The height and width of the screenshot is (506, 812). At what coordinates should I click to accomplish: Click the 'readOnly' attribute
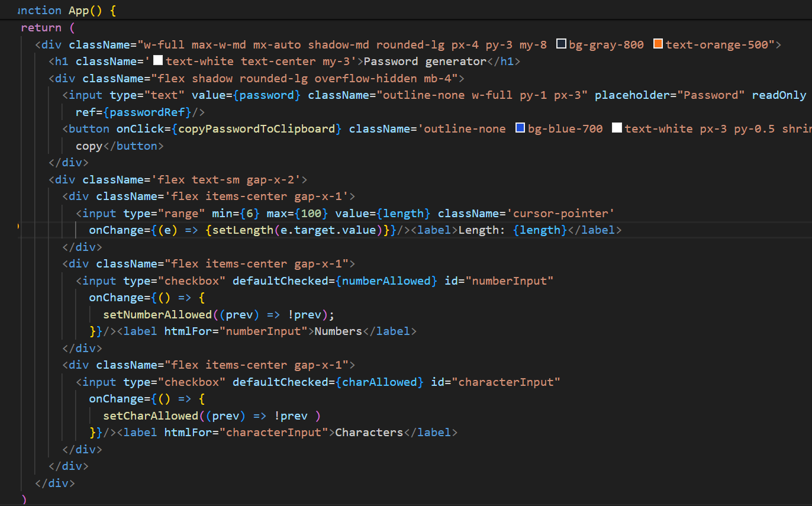[779, 95]
